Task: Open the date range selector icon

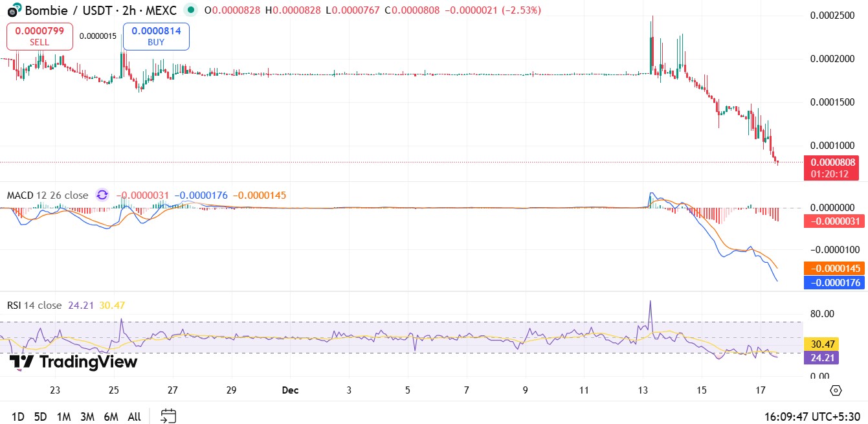Action: (168, 416)
